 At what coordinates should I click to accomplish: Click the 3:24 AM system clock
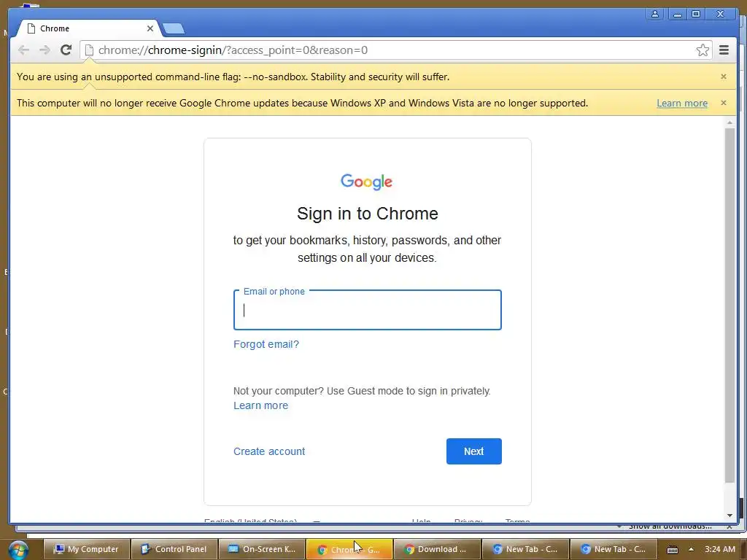pos(720,549)
